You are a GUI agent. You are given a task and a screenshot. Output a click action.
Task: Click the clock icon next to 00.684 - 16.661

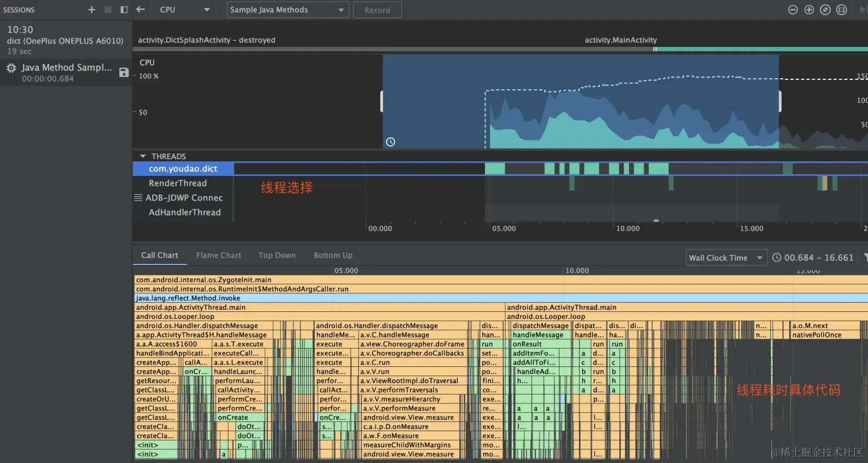click(777, 258)
